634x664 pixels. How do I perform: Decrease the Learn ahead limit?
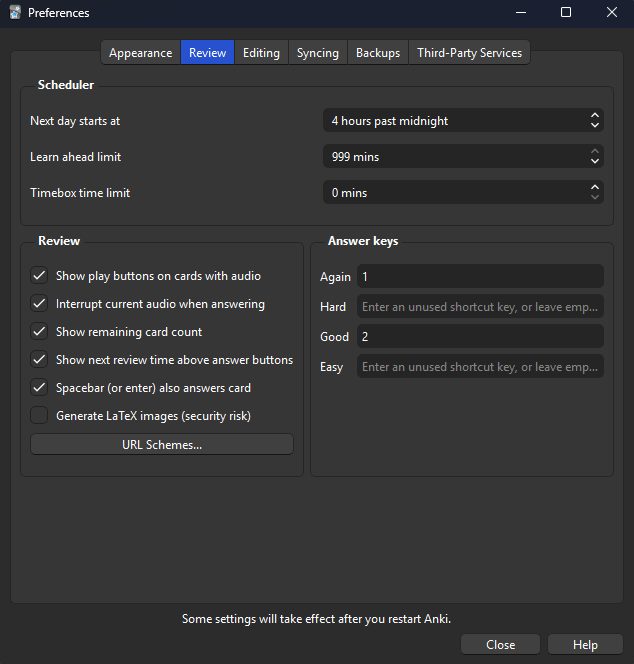point(595,161)
